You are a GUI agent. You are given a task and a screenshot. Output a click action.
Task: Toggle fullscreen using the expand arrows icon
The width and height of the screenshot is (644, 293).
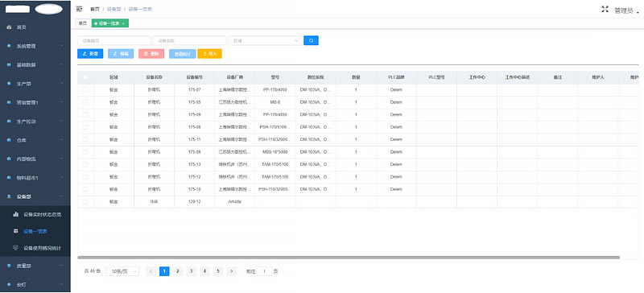(x=605, y=9)
